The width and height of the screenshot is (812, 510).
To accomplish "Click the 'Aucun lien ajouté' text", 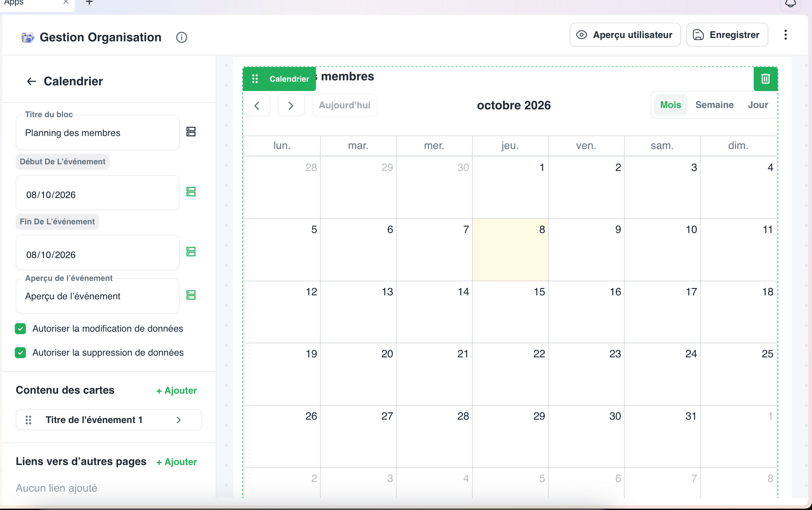I will 56,488.
